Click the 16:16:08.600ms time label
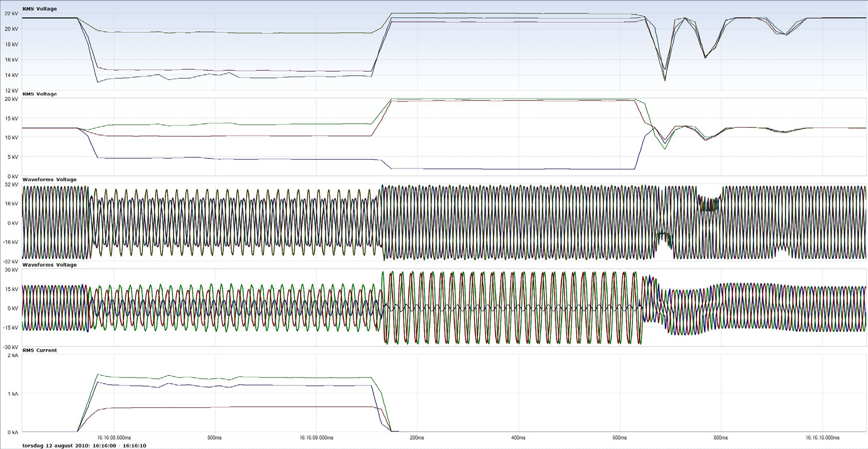This screenshot has height=449, width=868. click(114, 438)
